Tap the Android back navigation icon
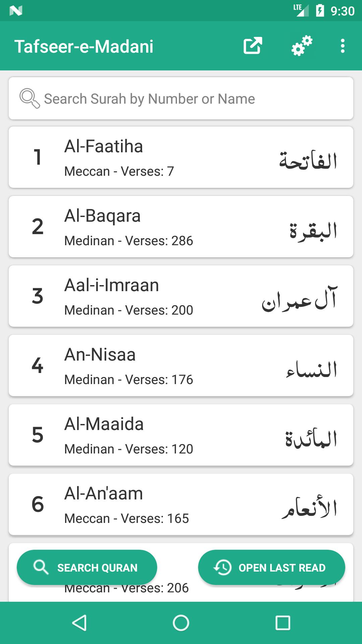The height and width of the screenshot is (644, 362). [x=79, y=623]
